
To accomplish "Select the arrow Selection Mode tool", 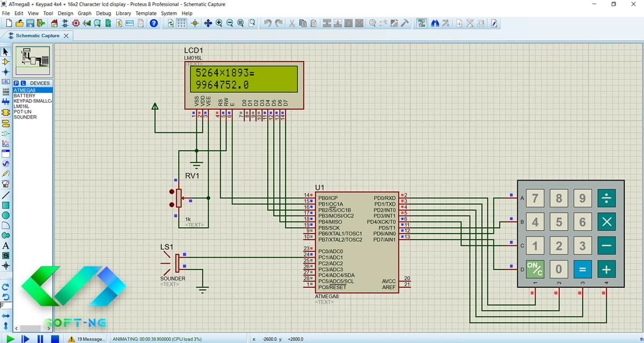I will tap(6, 51).
